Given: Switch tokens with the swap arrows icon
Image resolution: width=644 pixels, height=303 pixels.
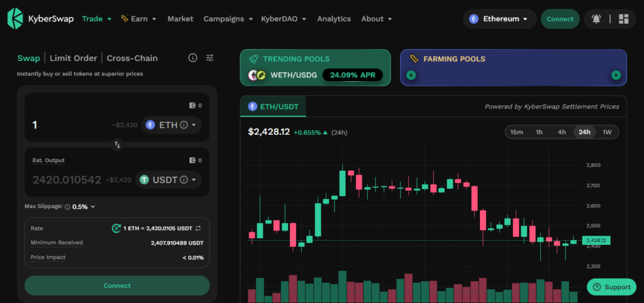Looking at the screenshot, I should (x=118, y=144).
